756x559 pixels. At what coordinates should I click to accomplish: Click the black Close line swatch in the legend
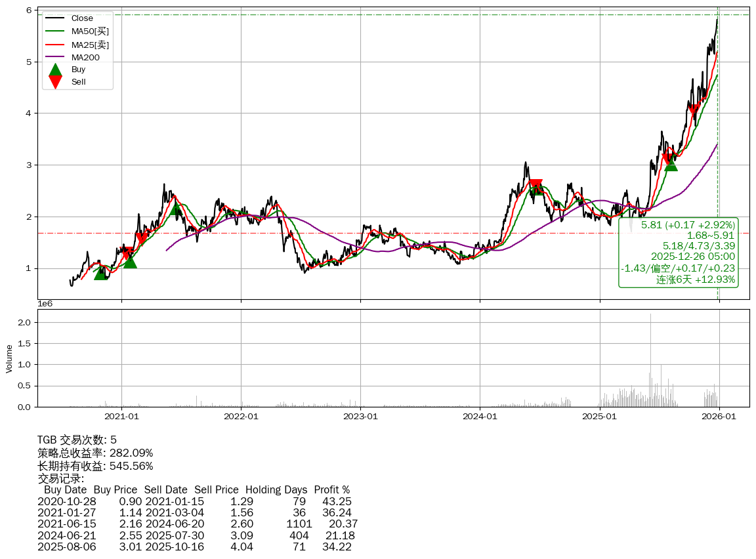pyautogui.click(x=56, y=18)
